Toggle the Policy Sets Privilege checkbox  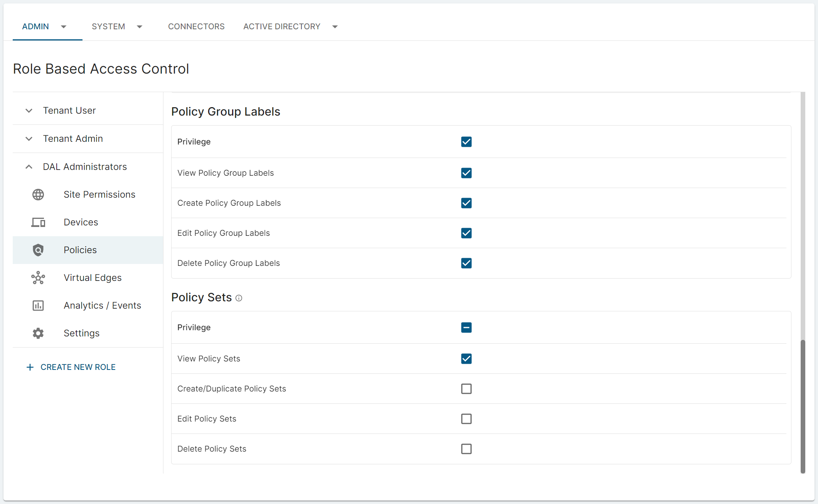pyautogui.click(x=466, y=328)
